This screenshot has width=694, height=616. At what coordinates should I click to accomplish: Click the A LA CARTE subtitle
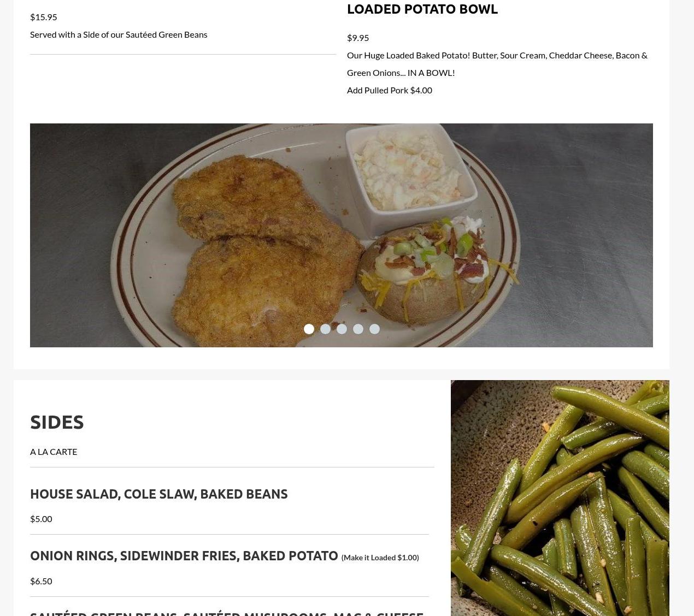54,452
